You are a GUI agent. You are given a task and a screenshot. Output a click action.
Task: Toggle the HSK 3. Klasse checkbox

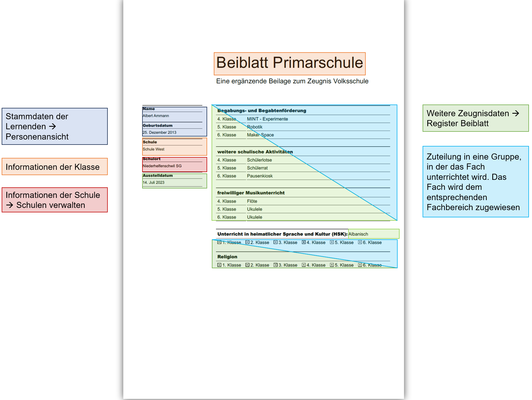pyautogui.click(x=275, y=242)
